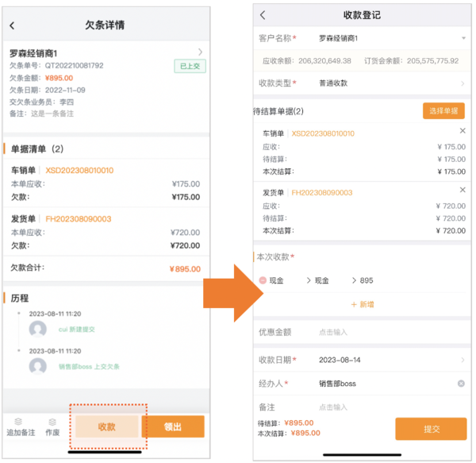This screenshot has width=476, height=463.
Task: Click the 已上交 status badge
Action: click(190, 66)
